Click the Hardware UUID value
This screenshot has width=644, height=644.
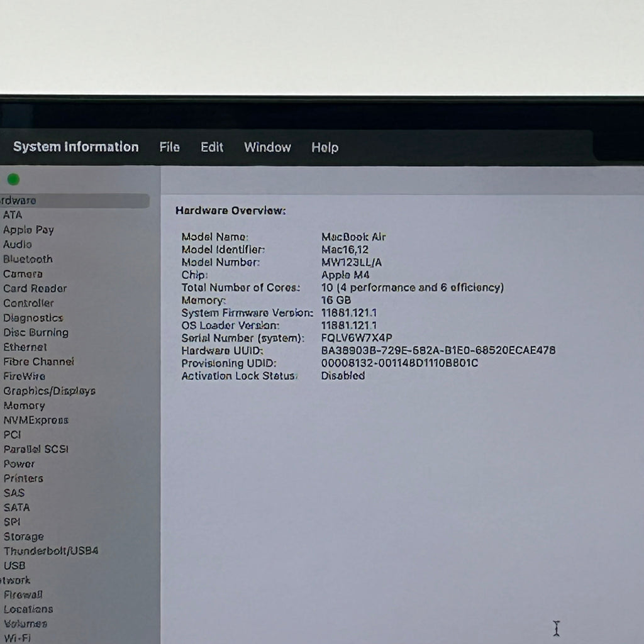(438, 350)
